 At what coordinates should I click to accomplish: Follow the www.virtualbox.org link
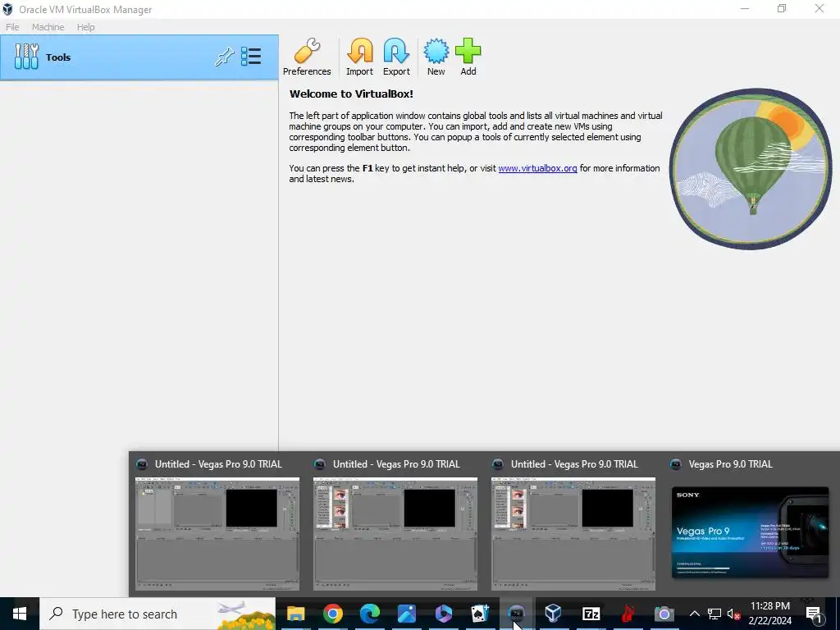pos(537,168)
